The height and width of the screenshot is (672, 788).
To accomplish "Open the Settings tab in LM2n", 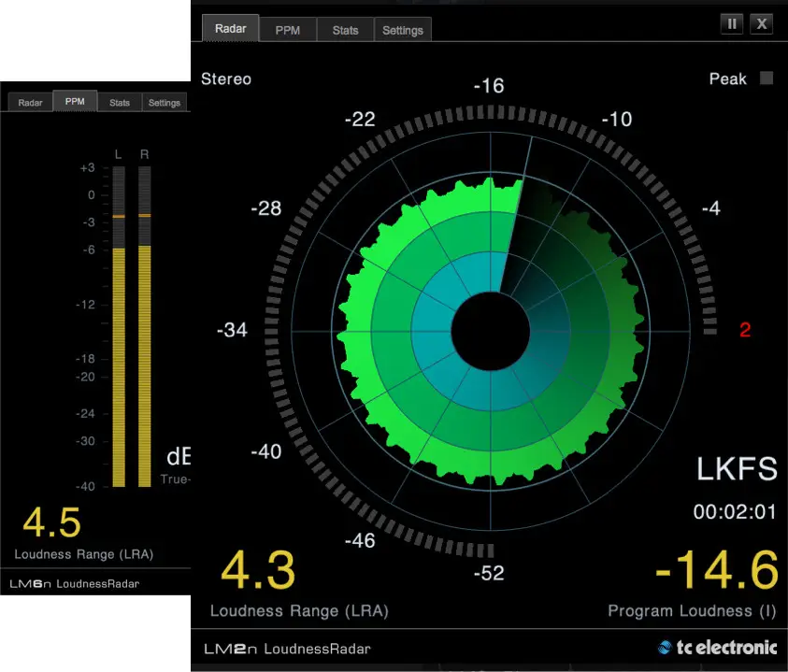I will tap(403, 30).
